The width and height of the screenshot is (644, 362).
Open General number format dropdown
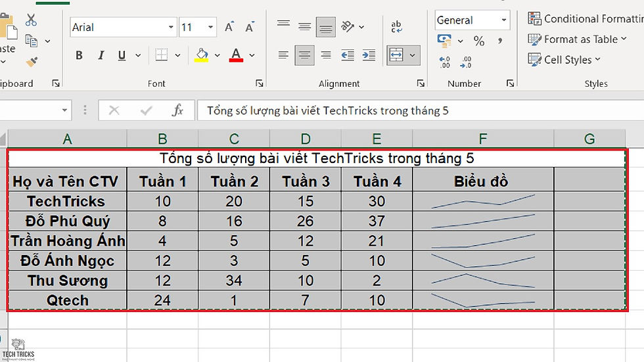(504, 20)
